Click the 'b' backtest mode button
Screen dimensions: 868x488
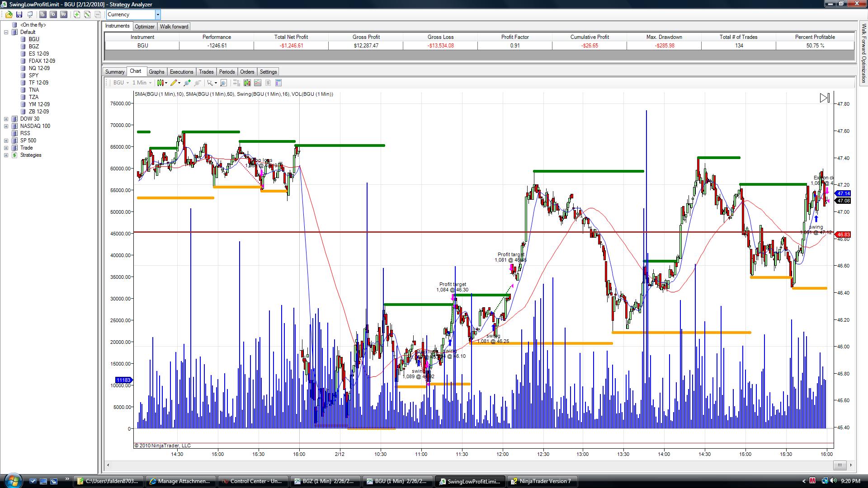pyautogui.click(x=43, y=14)
